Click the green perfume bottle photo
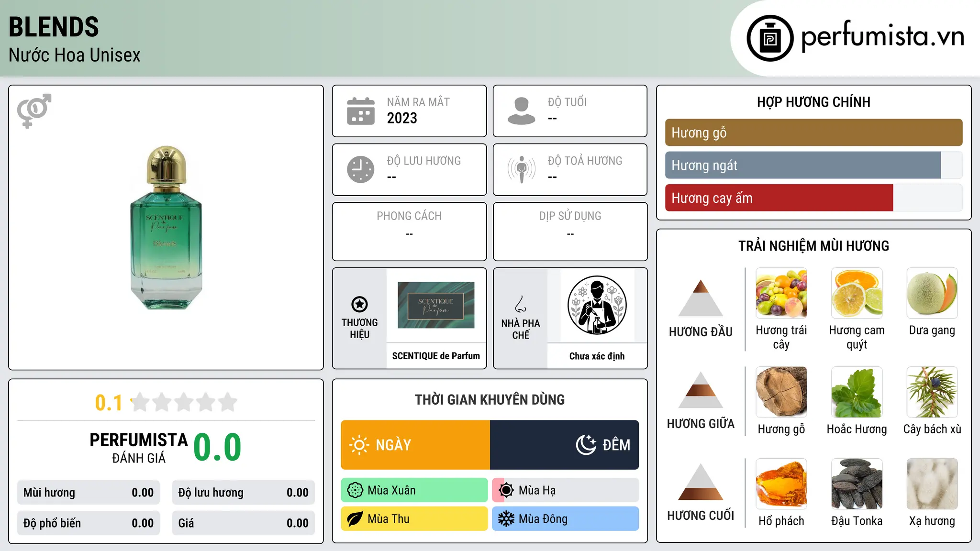The image size is (980, 551). pos(166,228)
